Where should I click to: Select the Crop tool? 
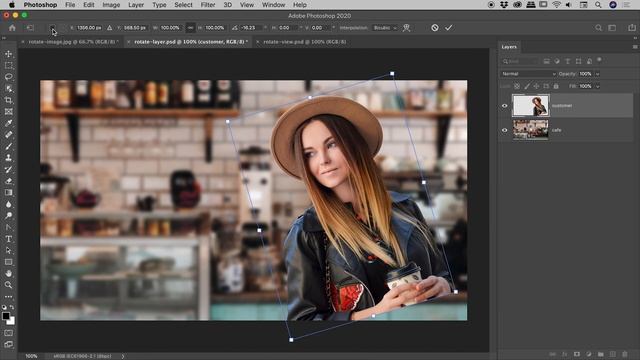click(8, 100)
